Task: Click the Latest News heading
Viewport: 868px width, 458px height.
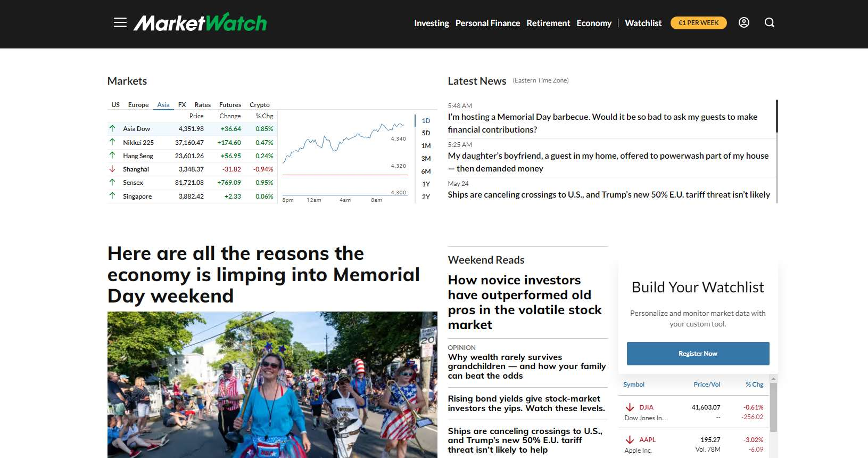Action: [477, 81]
